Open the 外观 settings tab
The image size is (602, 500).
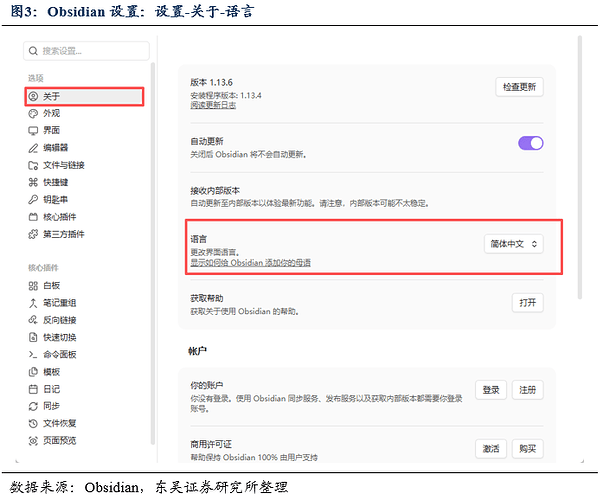coord(84,113)
